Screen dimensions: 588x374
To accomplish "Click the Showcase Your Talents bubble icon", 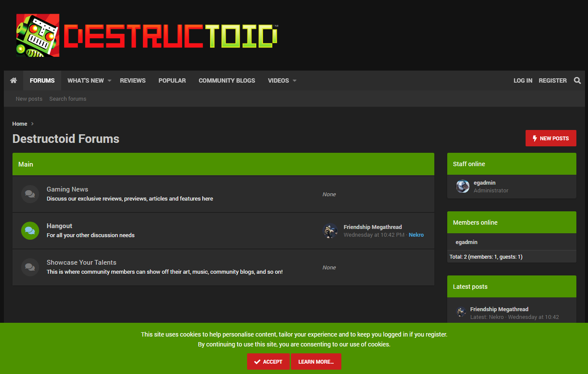I will click(30, 267).
